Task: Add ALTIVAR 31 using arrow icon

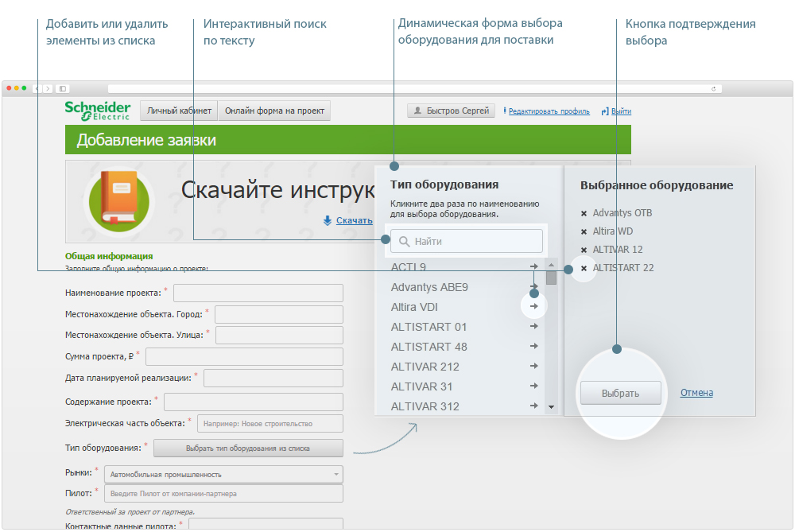Action: (534, 386)
